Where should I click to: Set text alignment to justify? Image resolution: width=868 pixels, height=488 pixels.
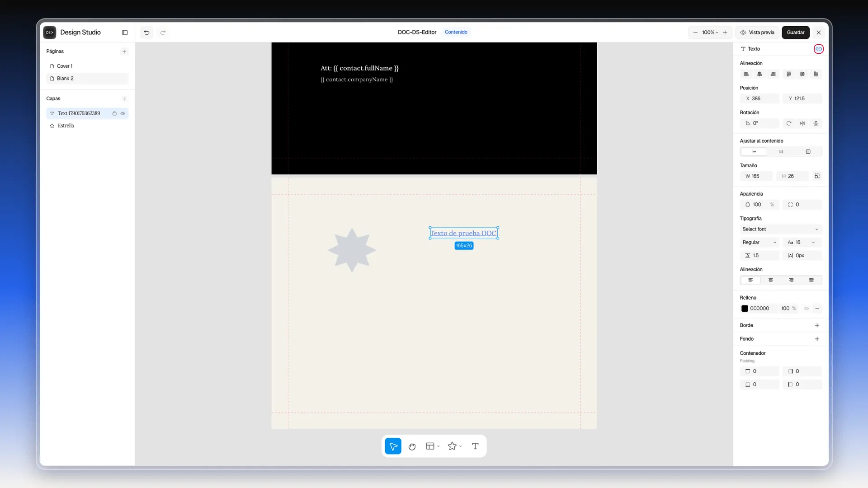811,280
